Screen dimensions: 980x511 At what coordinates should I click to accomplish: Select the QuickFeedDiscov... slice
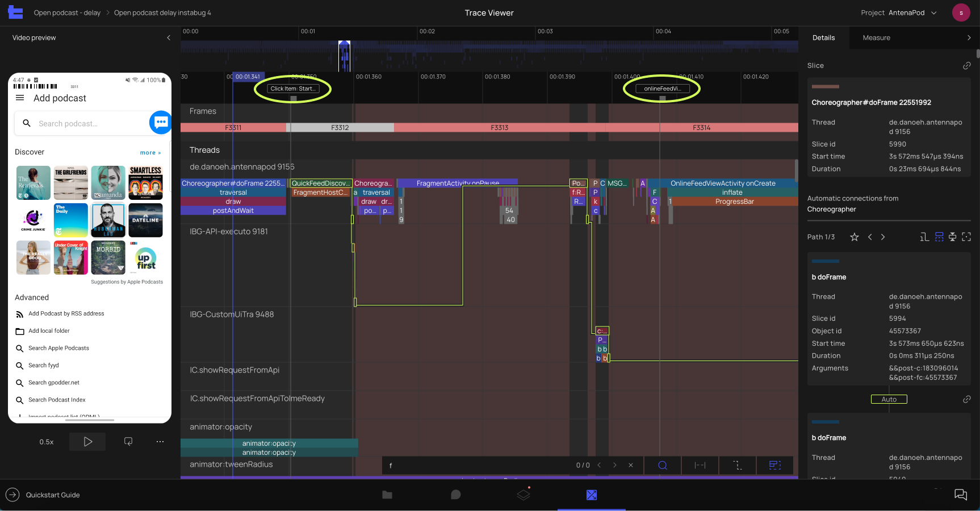[321, 183]
